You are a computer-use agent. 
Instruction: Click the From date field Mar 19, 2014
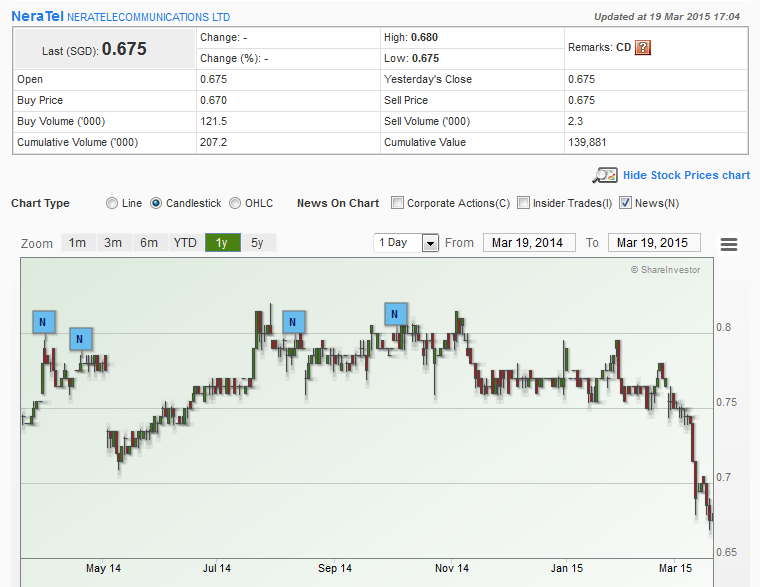(x=529, y=242)
